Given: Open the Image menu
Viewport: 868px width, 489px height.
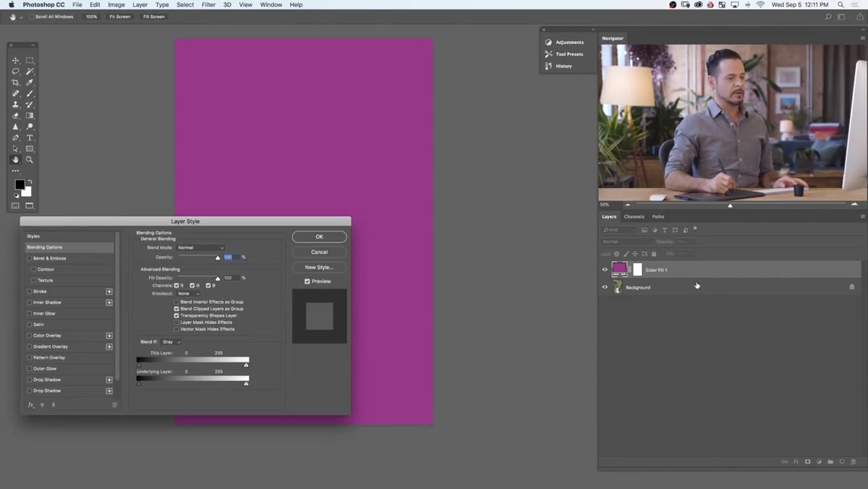Looking at the screenshot, I should [116, 4].
